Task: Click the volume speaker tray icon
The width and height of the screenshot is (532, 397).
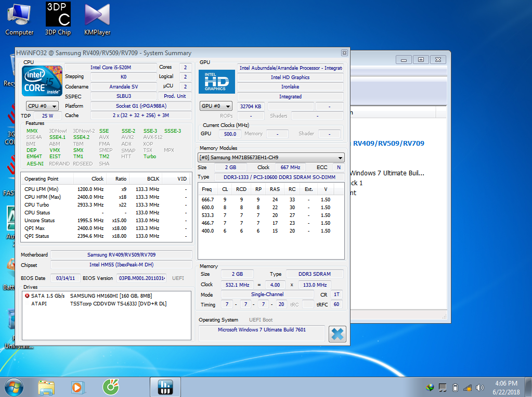Action: [x=479, y=388]
